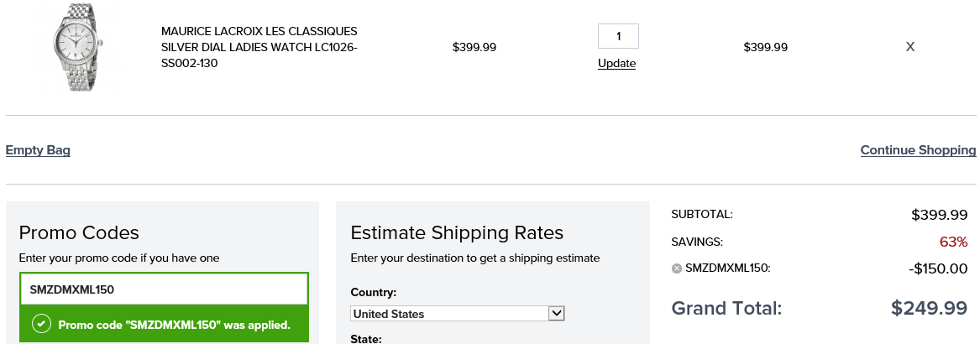Screen dimensions: 980x344
Task: Click the 63% savings value
Action: point(954,242)
